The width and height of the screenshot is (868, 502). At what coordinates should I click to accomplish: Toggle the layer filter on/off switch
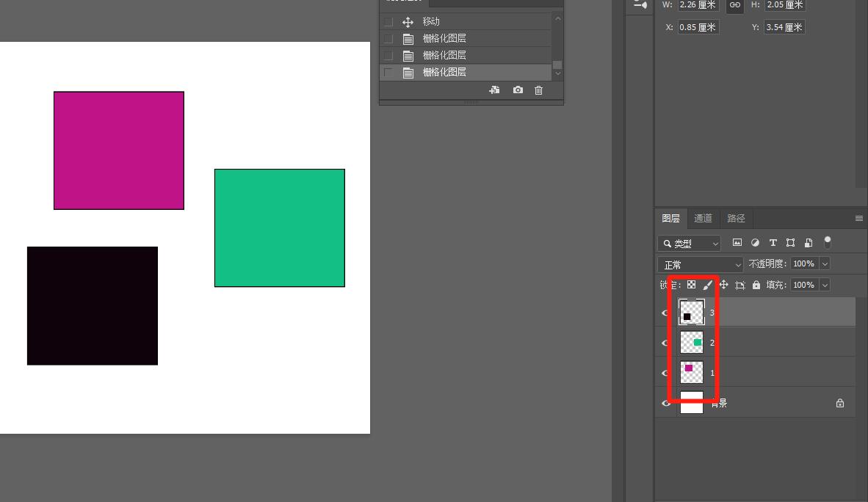(x=828, y=242)
